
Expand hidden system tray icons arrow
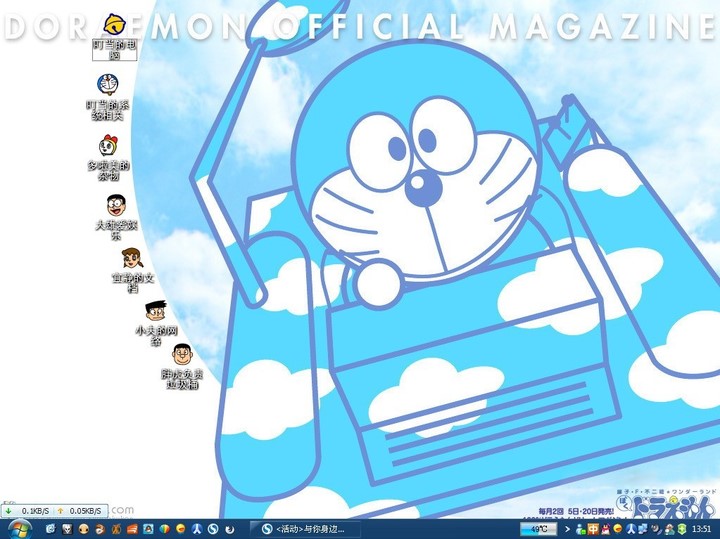(565, 528)
